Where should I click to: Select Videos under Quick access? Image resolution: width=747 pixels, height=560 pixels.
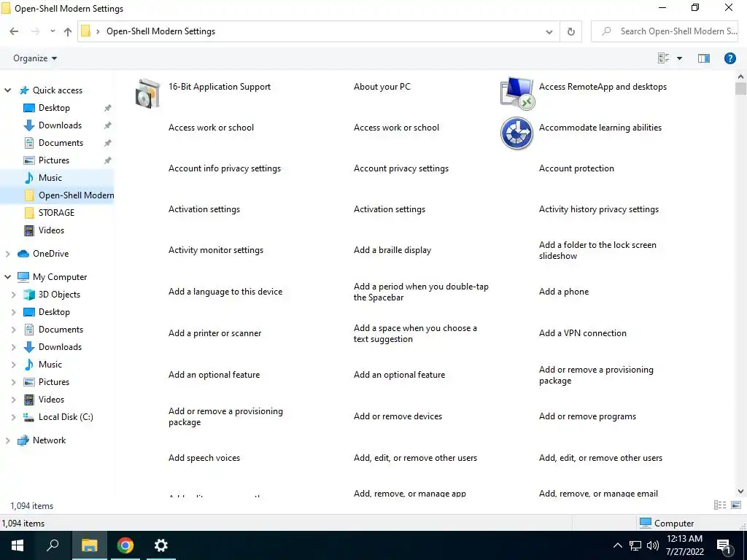51,230
